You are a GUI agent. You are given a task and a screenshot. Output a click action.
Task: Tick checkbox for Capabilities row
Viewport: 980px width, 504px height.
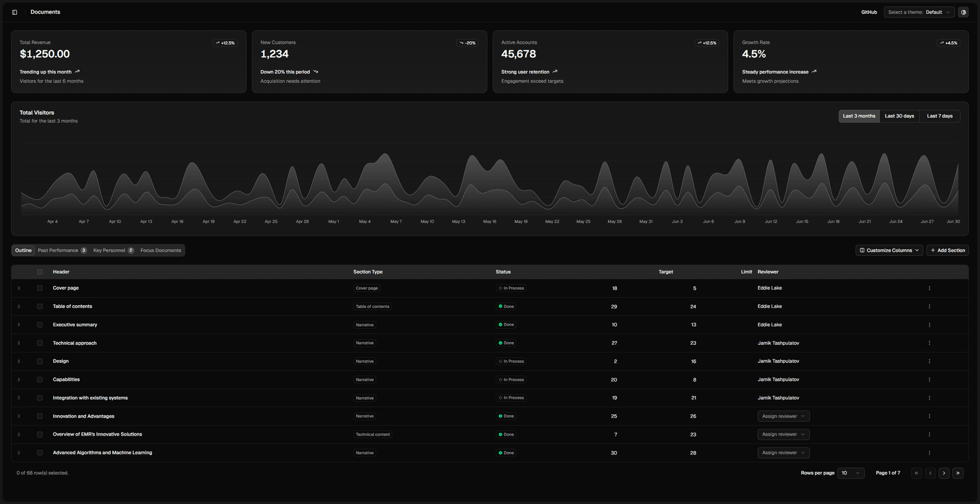tap(40, 380)
